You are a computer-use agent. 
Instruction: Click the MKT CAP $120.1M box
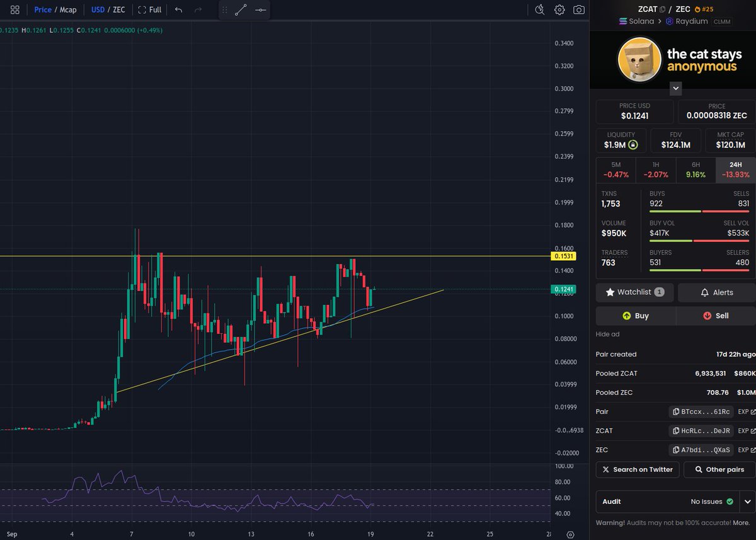coord(730,141)
